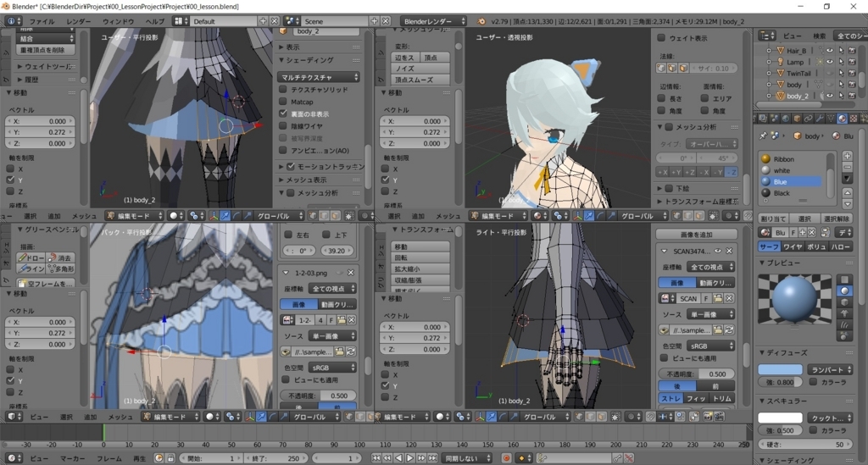
Task: Open the レンダー menu
Action: [x=79, y=21]
